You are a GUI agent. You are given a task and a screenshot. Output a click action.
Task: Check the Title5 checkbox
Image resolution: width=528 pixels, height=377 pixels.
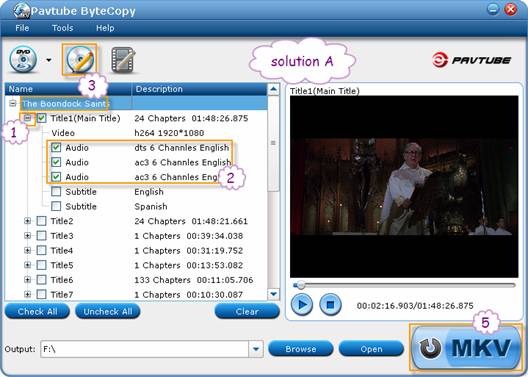[x=41, y=265]
